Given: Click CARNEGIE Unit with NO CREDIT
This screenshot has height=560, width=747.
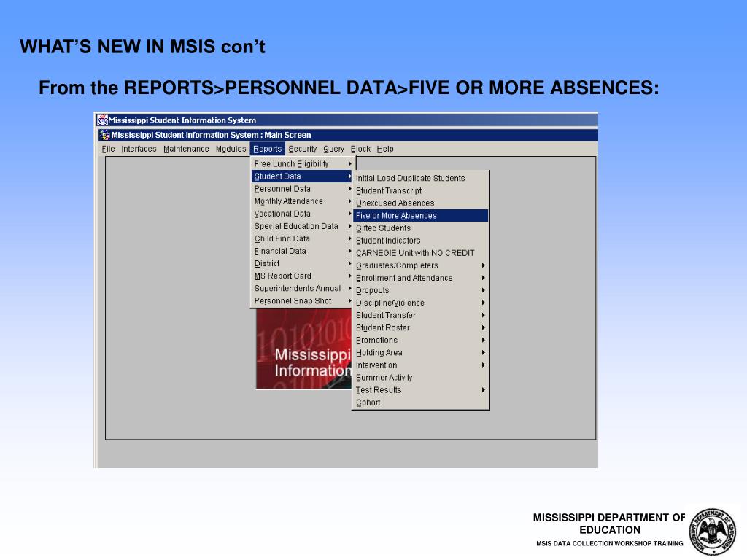Looking at the screenshot, I should click(x=421, y=253).
